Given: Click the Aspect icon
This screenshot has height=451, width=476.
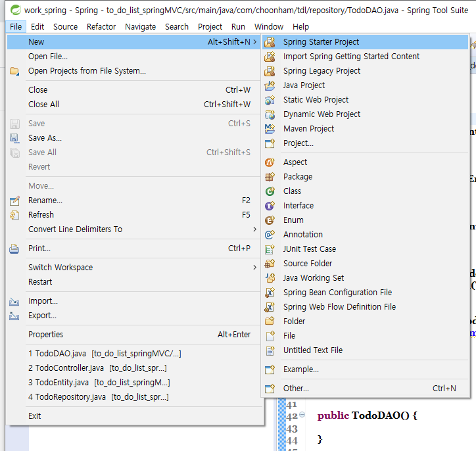Looking at the screenshot, I should click(x=270, y=162).
